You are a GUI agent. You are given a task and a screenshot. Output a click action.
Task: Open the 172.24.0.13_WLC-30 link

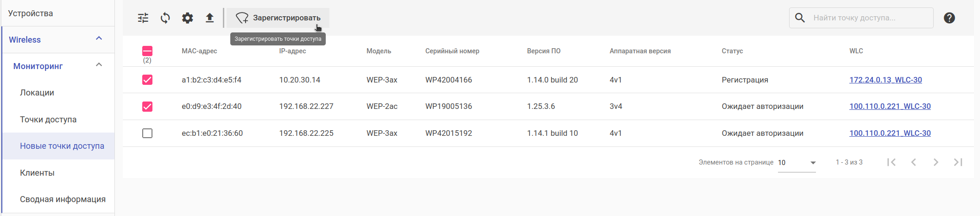click(885, 80)
